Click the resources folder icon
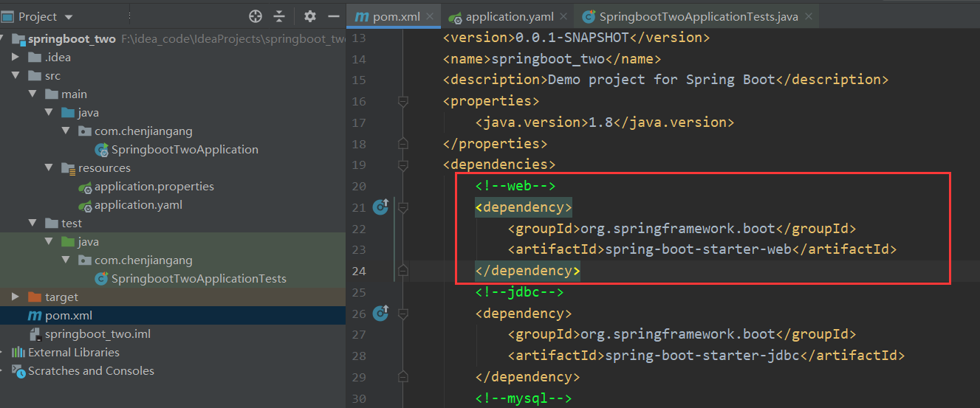 click(x=68, y=168)
